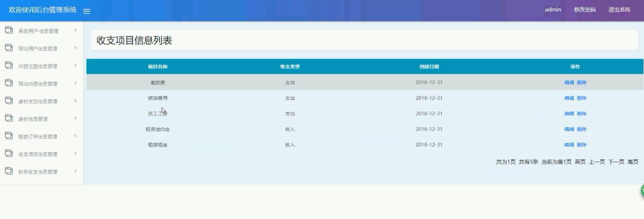Edit the 租赁租金 row
This screenshot has width=644, height=219.
click(569, 145)
